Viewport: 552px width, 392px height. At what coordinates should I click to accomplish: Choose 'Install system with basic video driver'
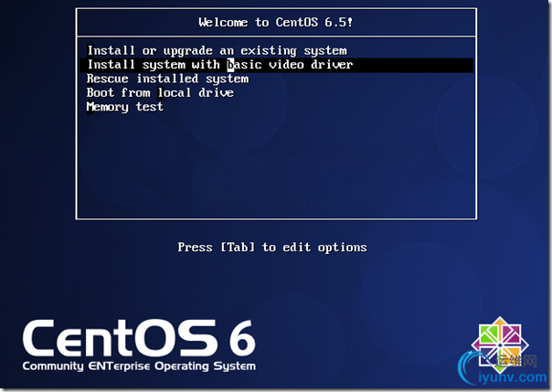(277, 65)
